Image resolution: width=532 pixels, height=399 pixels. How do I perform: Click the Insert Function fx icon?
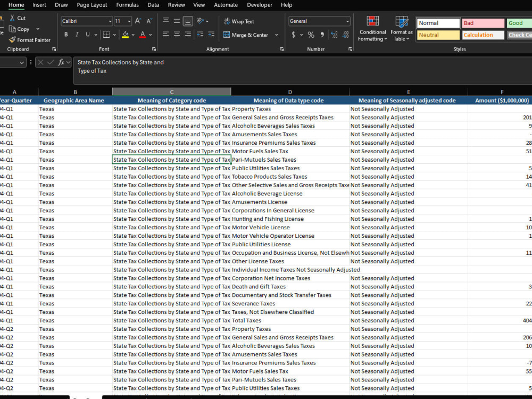click(61, 62)
